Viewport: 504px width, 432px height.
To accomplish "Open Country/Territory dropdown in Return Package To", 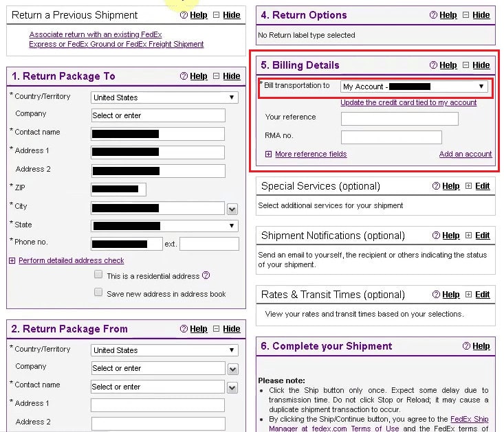I will click(164, 98).
